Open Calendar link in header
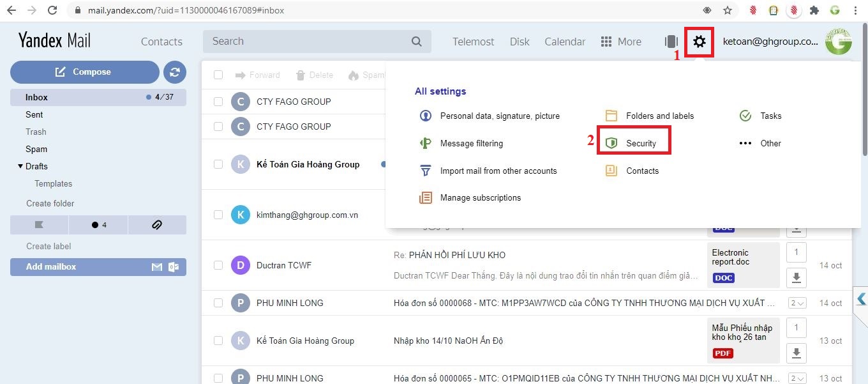 (x=565, y=42)
